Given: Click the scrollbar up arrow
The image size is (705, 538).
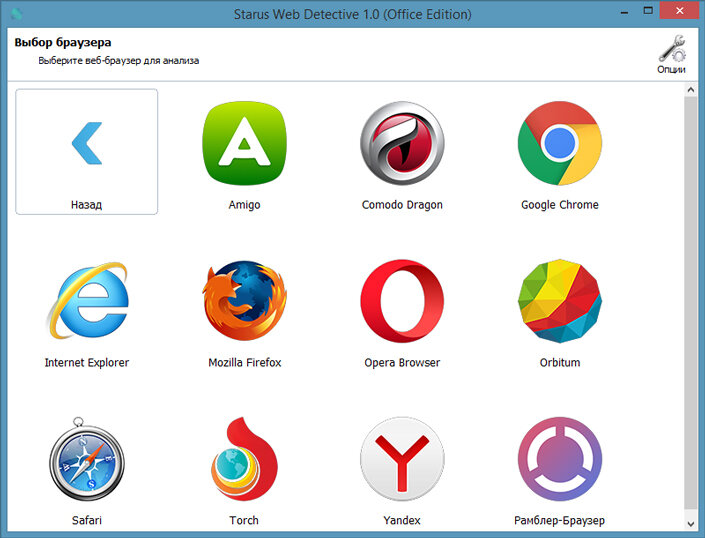Looking at the screenshot, I should (x=691, y=90).
